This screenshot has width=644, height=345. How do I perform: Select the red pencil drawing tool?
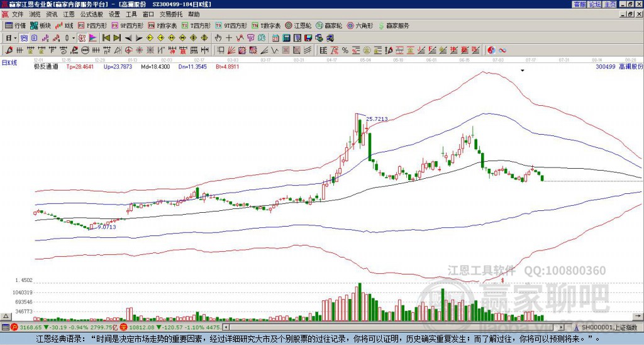pos(8,50)
